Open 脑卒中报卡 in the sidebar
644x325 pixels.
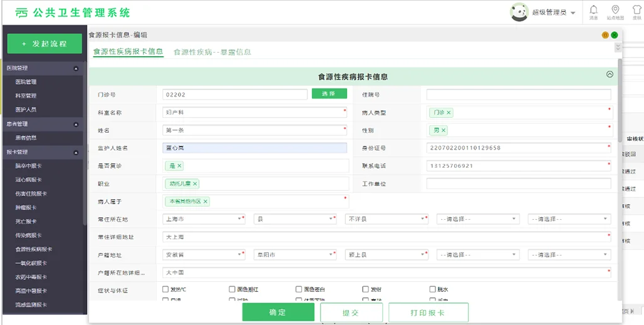(28, 166)
